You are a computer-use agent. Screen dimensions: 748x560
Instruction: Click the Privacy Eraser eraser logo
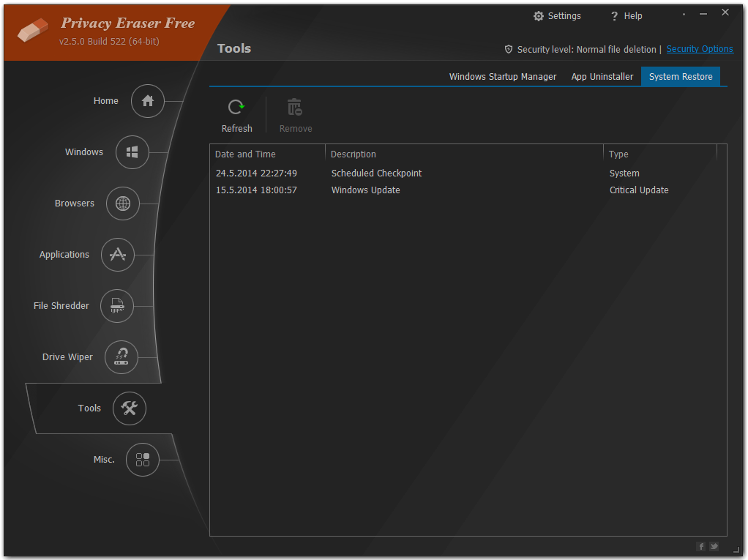click(33, 29)
